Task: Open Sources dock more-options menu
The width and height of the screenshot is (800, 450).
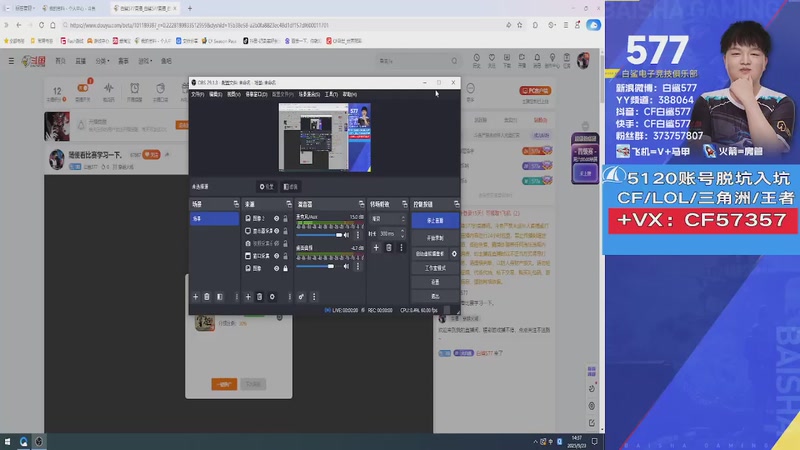Action: point(289,296)
